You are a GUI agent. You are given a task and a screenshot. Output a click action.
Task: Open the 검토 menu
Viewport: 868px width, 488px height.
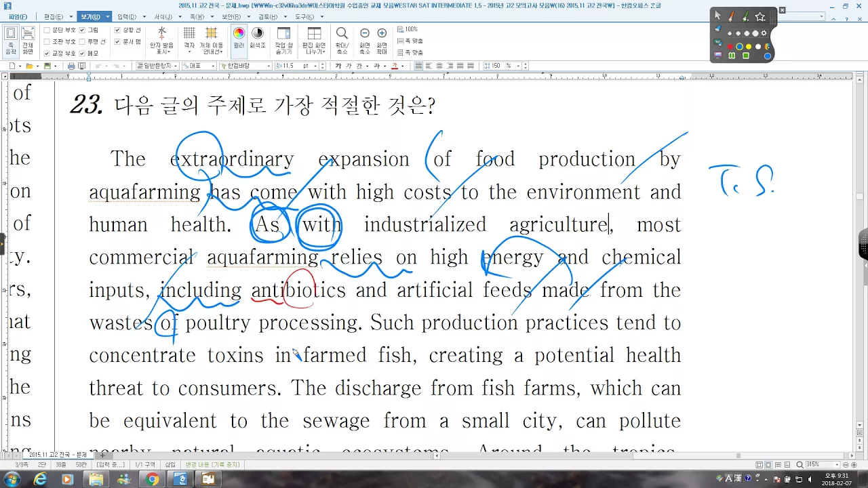tap(268, 16)
